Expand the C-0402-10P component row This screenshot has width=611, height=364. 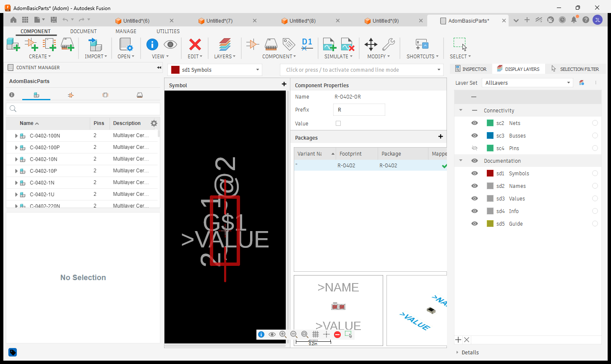click(16, 171)
